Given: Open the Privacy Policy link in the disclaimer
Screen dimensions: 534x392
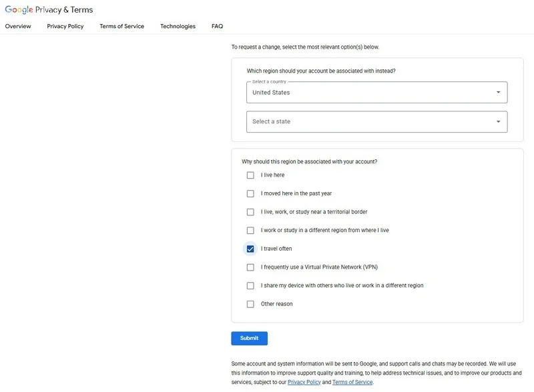Looking at the screenshot, I should [304, 382].
